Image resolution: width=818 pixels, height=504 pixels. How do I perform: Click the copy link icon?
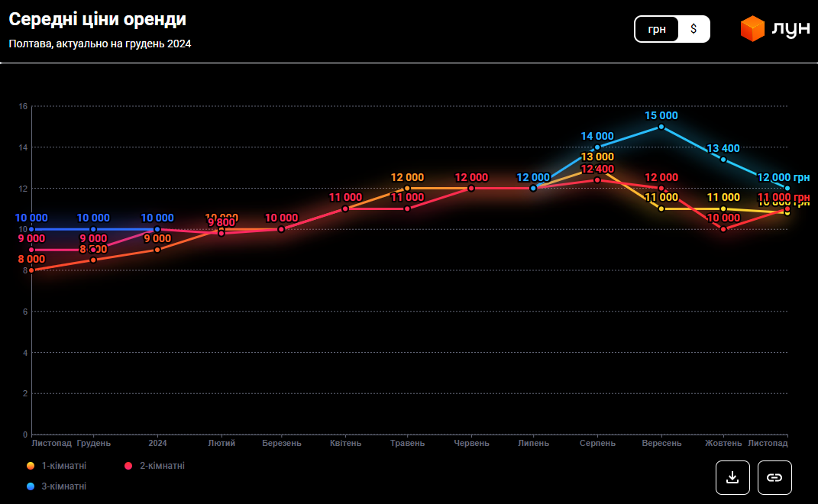(x=774, y=477)
